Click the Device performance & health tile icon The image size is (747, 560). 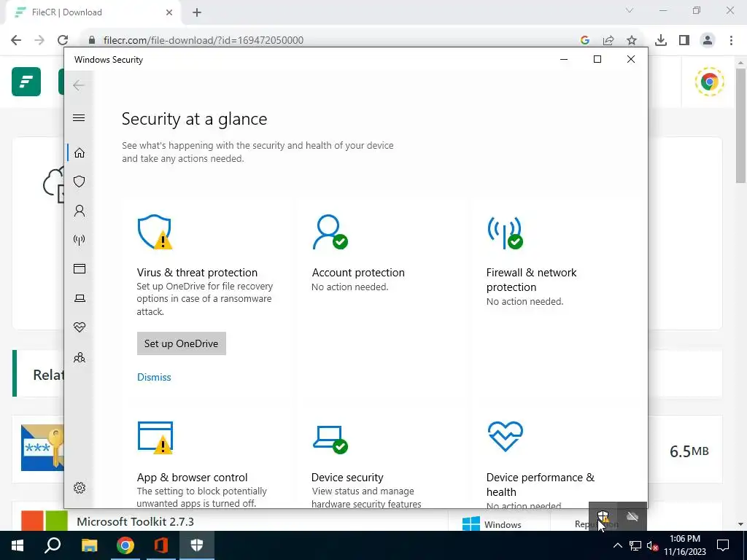coord(505,436)
